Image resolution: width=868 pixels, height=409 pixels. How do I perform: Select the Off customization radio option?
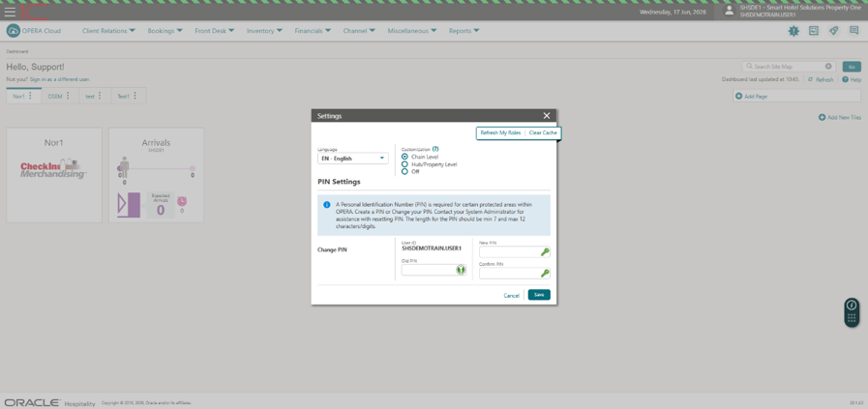click(404, 171)
